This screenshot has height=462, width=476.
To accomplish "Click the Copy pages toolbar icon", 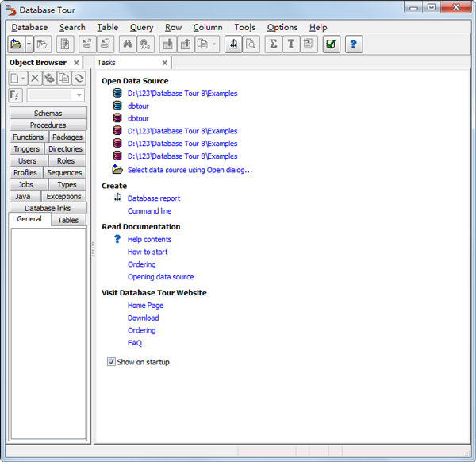I will point(203,44).
